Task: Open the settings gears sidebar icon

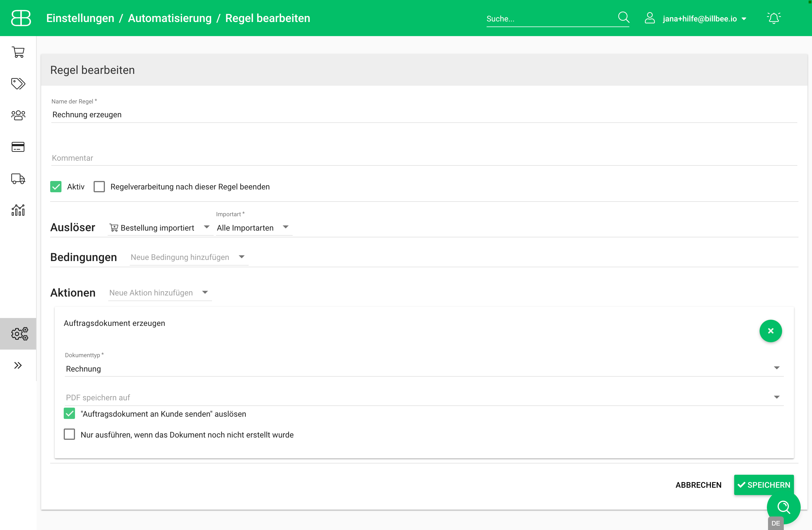Action: click(x=19, y=334)
